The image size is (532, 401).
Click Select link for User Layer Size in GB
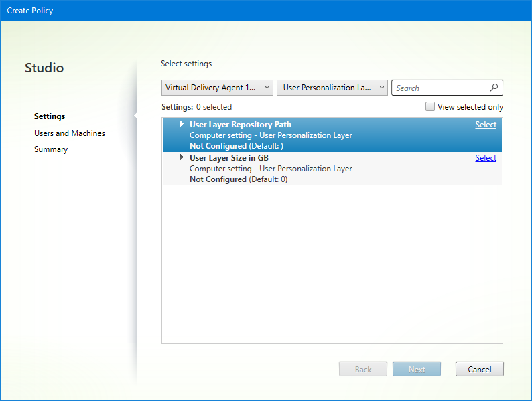(x=486, y=158)
